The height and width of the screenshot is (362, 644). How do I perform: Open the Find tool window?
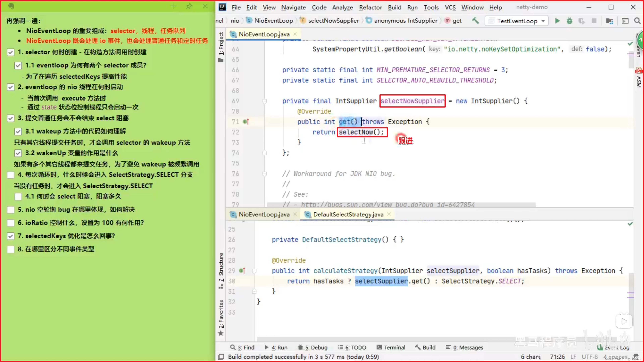click(242, 347)
